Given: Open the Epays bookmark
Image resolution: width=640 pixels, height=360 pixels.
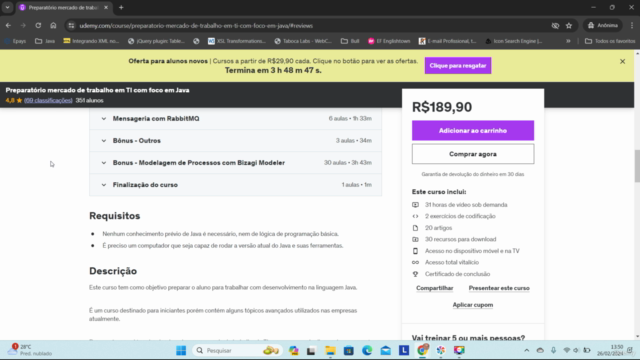Looking at the screenshot, I should coord(15,41).
